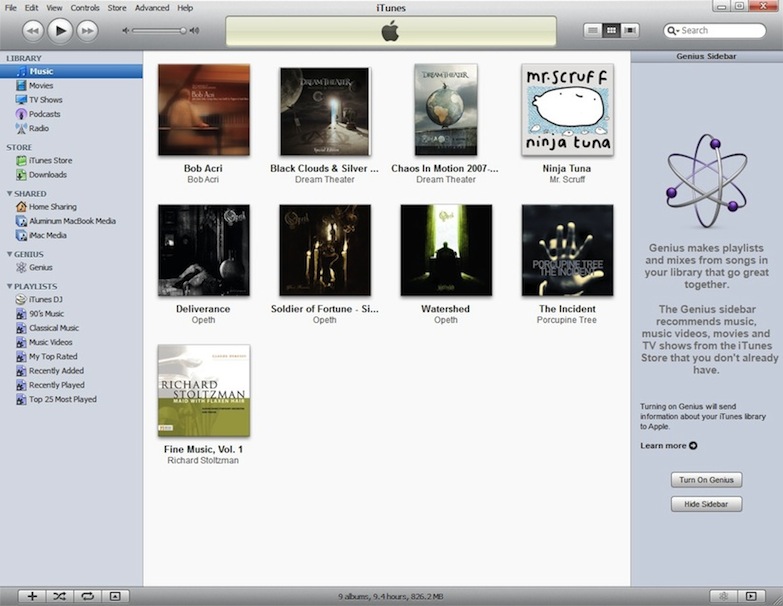Click the Hide Sidebar button
Screen dimensions: 783x606
[706, 504]
